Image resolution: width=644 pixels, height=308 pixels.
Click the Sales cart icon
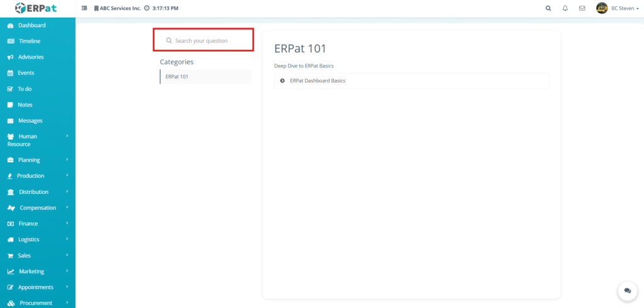(11, 256)
